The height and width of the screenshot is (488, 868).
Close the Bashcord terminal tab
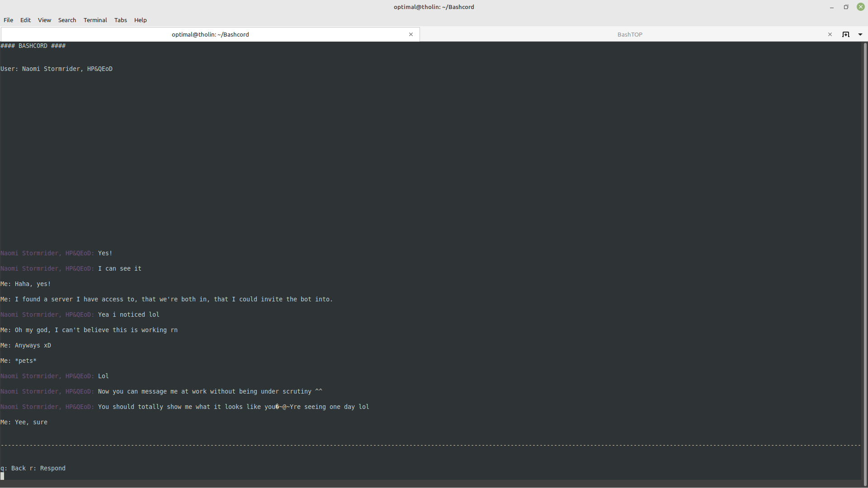[410, 34]
